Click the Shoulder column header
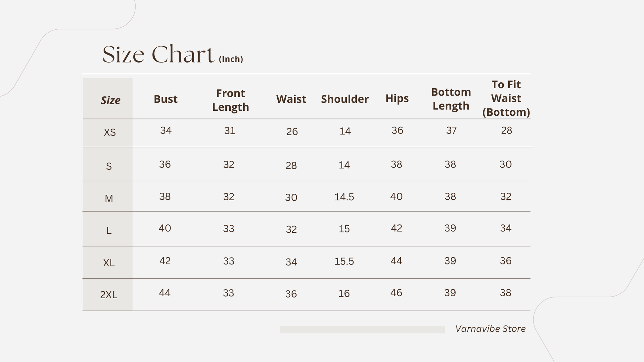 point(345,99)
